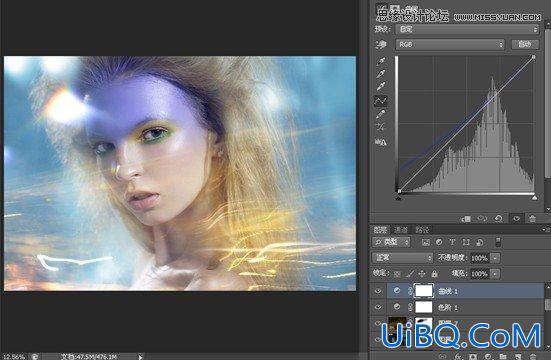This screenshot has height=360, width=551.
Task: Pick the white point eyedropper
Action: pos(381,86)
